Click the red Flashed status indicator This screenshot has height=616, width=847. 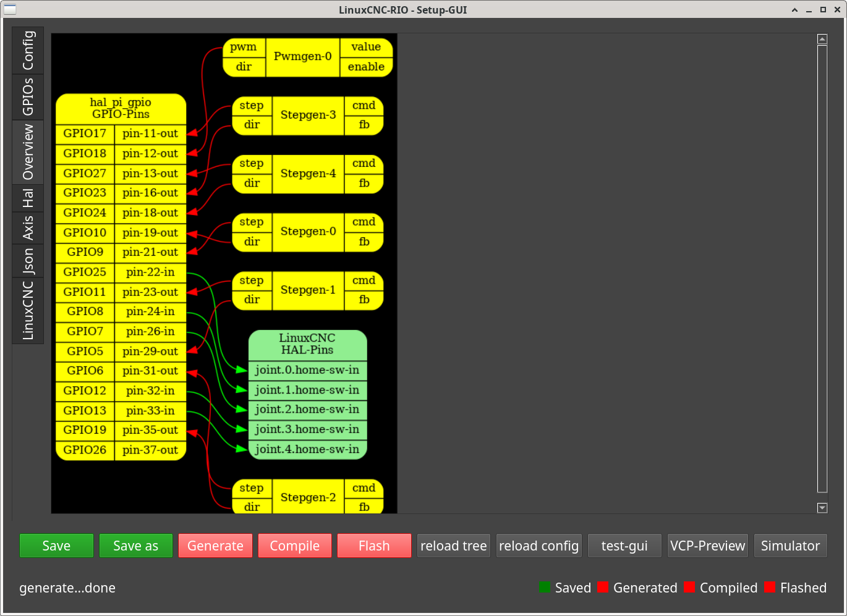pos(770,587)
